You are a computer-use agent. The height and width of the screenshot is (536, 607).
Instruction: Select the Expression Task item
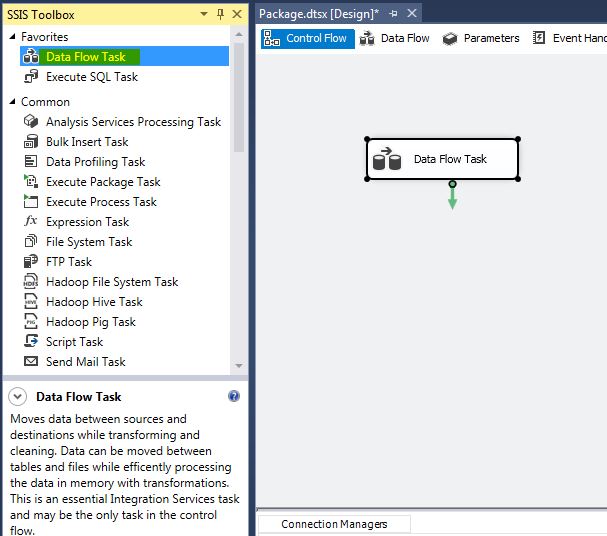point(124,222)
